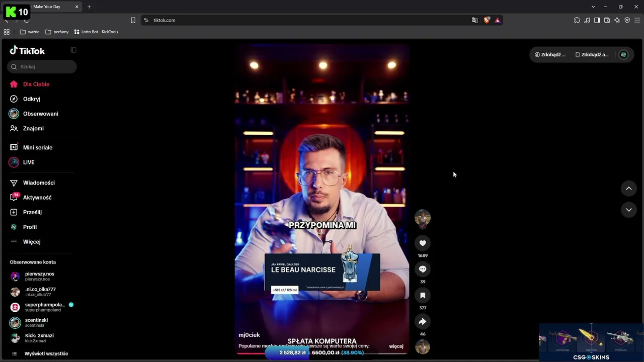644x362 pixels.
Task: Open followed account superpharmpoland
Action: 42,307
